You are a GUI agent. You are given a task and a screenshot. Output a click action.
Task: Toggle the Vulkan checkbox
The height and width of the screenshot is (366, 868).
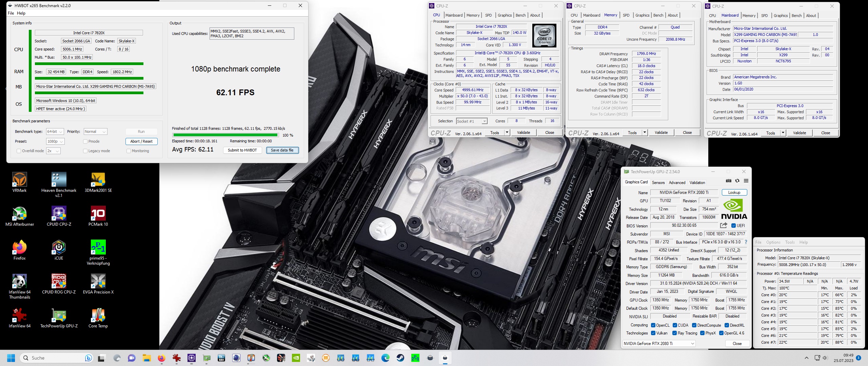tap(653, 333)
